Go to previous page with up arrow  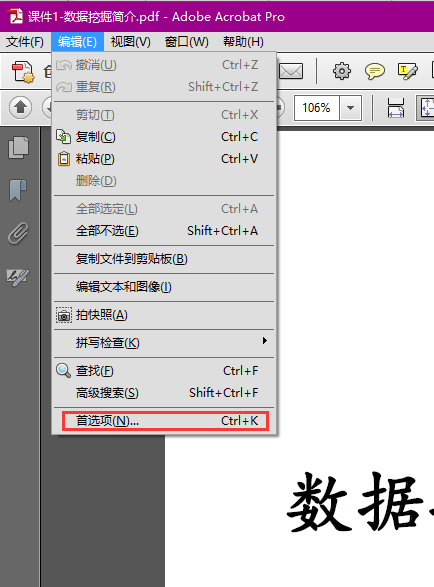pos(21,108)
